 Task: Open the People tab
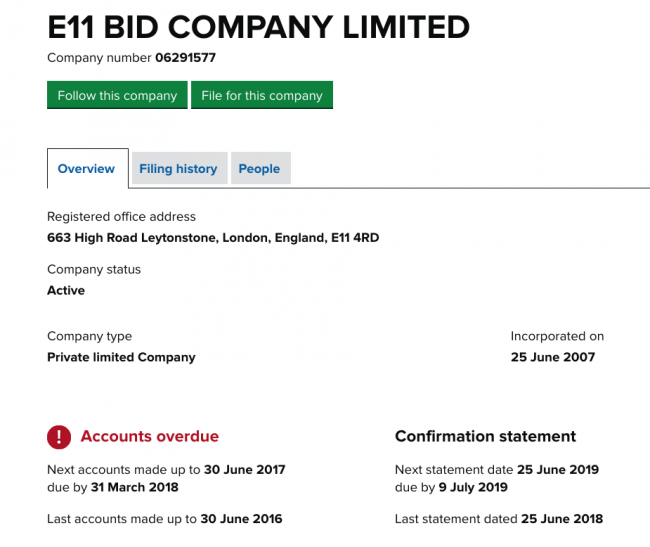coord(261,168)
